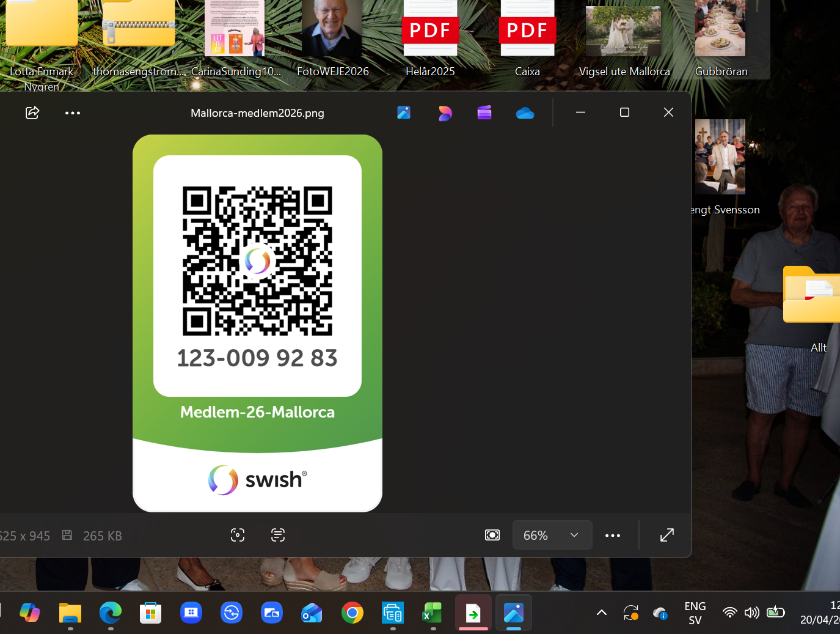Switch the ENG SV input language
The image size is (840, 634).
695,613
